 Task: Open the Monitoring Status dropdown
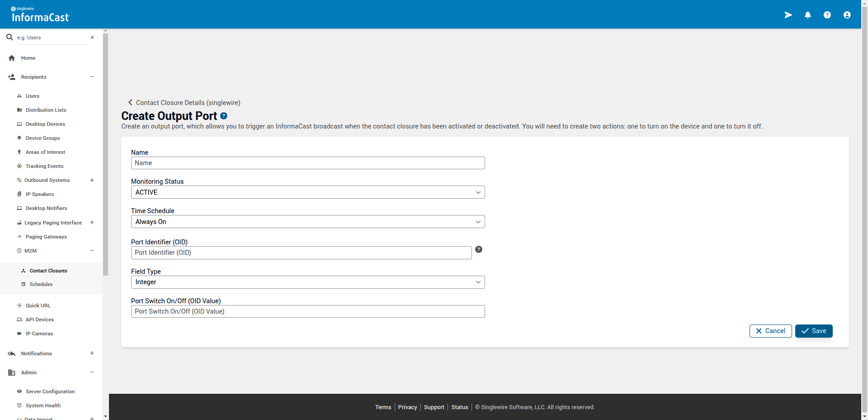pos(307,192)
